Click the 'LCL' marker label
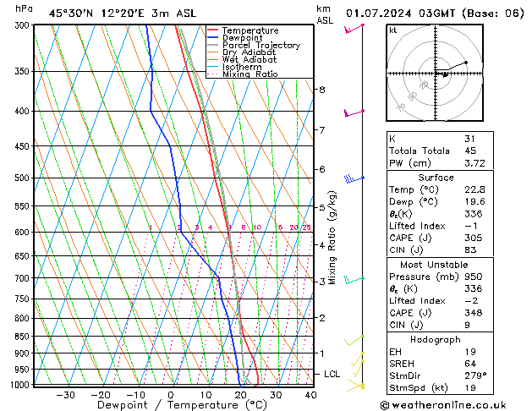Image resolution: width=532 pixels, height=411 pixels. (332, 374)
